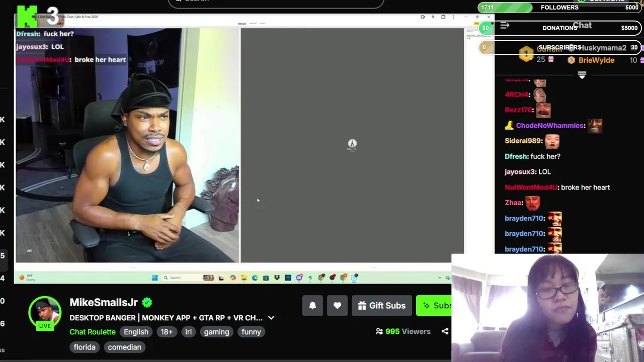Open the weather widget on the streamed taskbar
644x362 pixels.
point(26,277)
